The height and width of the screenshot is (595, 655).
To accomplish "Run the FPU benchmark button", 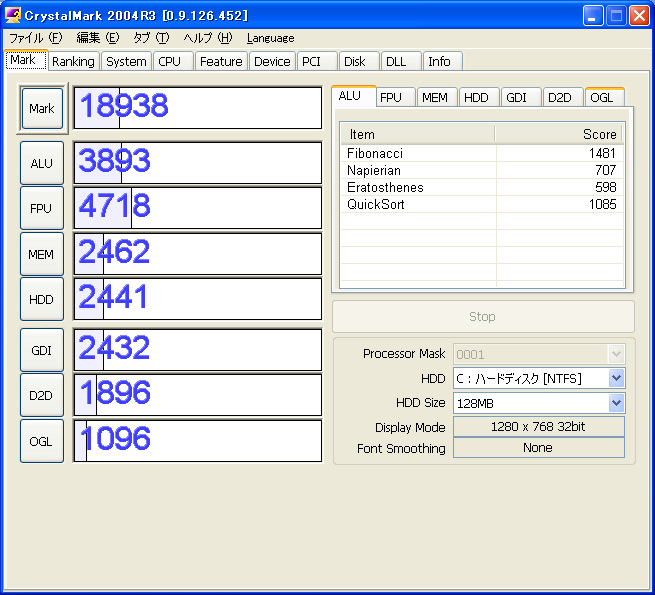I will point(42,208).
